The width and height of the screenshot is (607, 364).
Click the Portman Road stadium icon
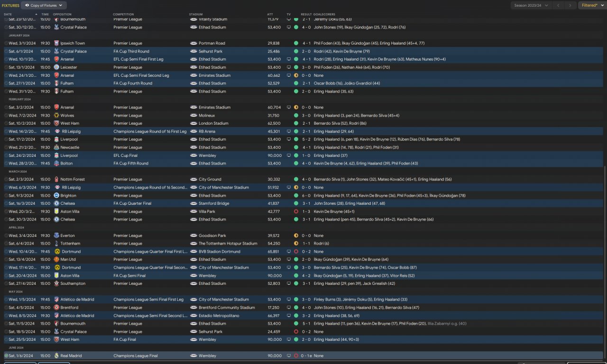tap(193, 43)
